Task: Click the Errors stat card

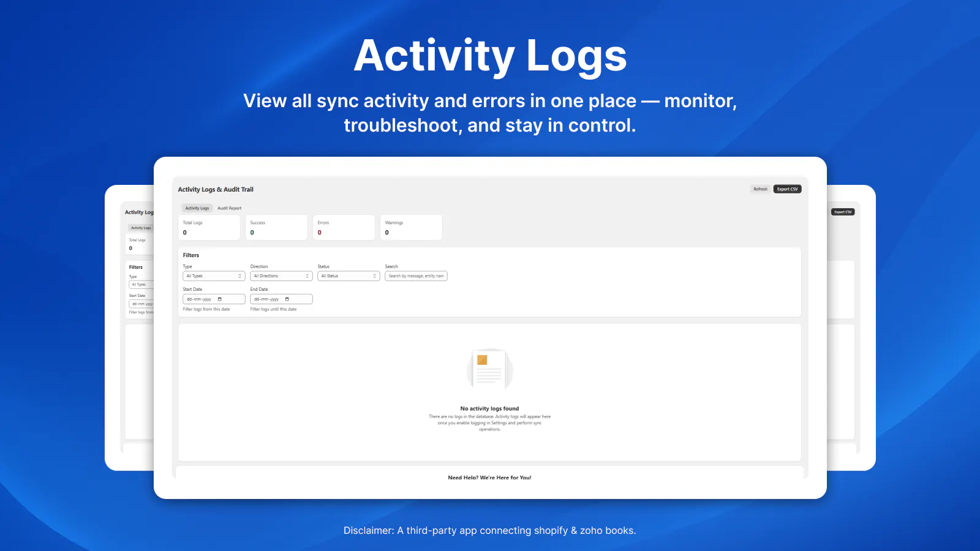Action: (x=344, y=228)
